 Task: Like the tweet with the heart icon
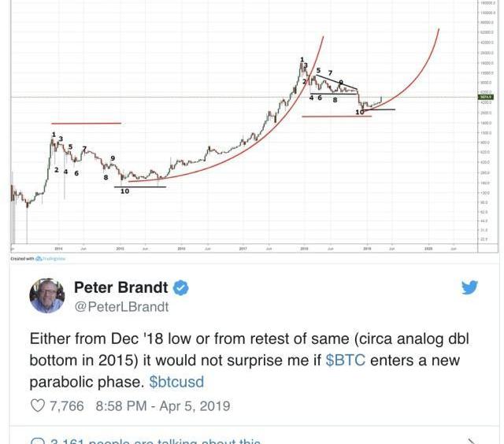tap(37, 405)
